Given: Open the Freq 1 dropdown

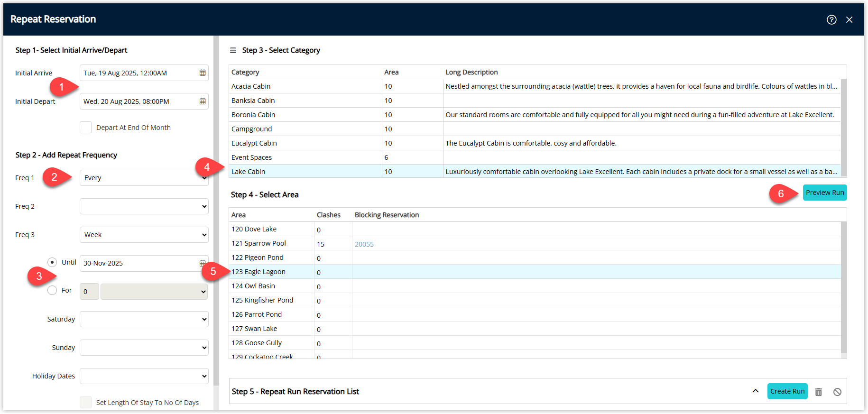Looking at the screenshot, I should coord(144,178).
